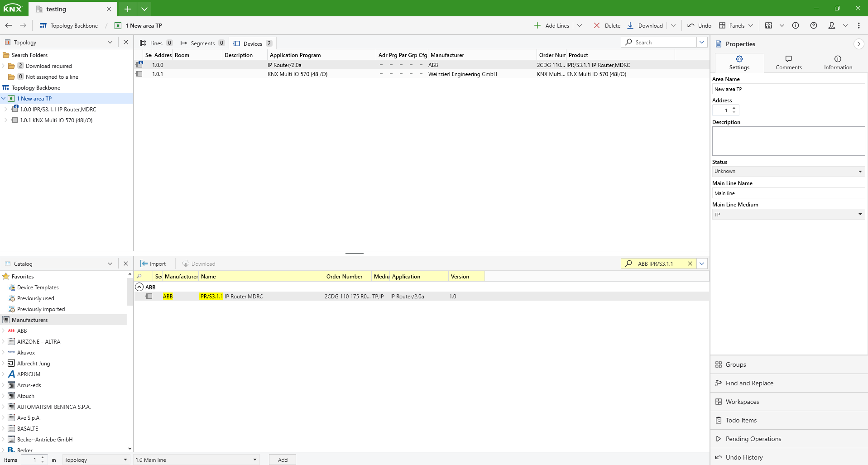Open the Comments tab in Properties
This screenshot has width=868, height=465.
(x=788, y=62)
